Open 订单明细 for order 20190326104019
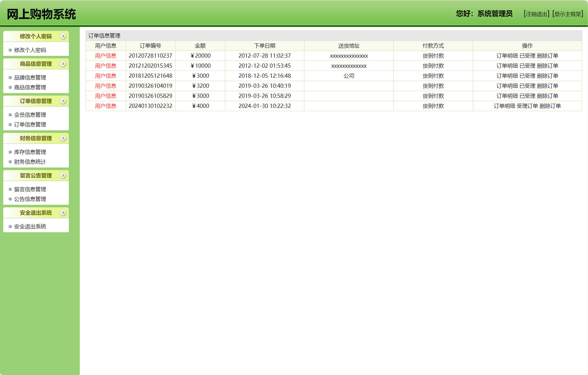588x375 pixels. click(507, 86)
